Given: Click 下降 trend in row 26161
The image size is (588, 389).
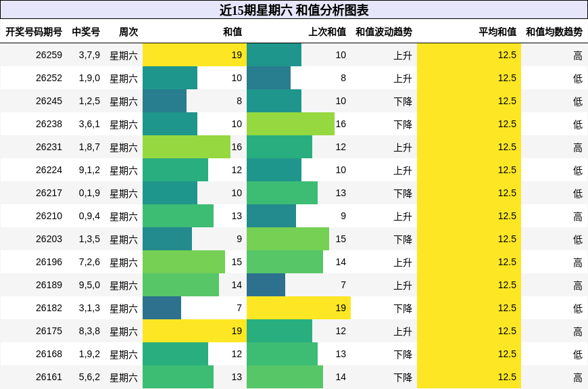Looking at the screenshot, I should tap(403, 377).
